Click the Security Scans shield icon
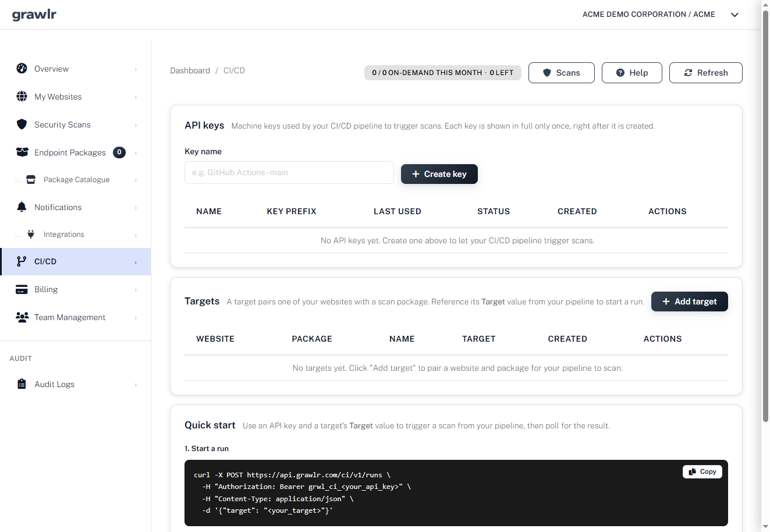The image size is (770, 532). (22, 124)
